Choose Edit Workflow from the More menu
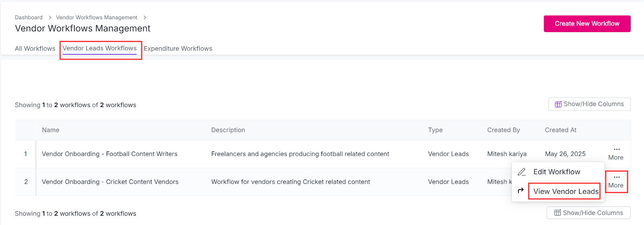This screenshot has width=644, height=225. [557, 172]
